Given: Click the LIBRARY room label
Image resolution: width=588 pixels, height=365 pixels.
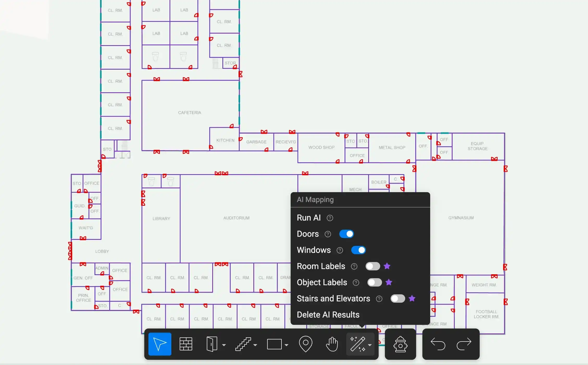Looking at the screenshot, I should coord(161,218).
